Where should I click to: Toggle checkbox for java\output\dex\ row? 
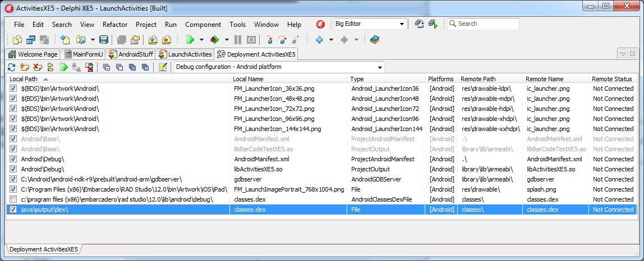click(13, 209)
